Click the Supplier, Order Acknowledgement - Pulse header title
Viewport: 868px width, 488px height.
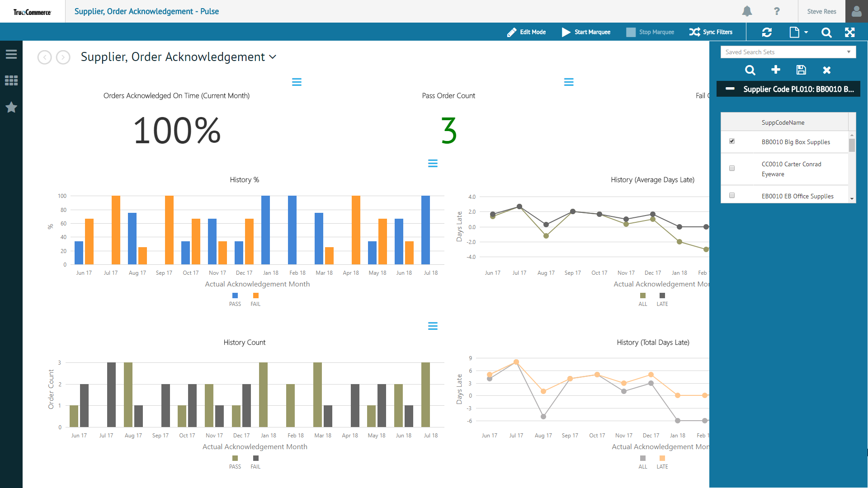pos(146,11)
